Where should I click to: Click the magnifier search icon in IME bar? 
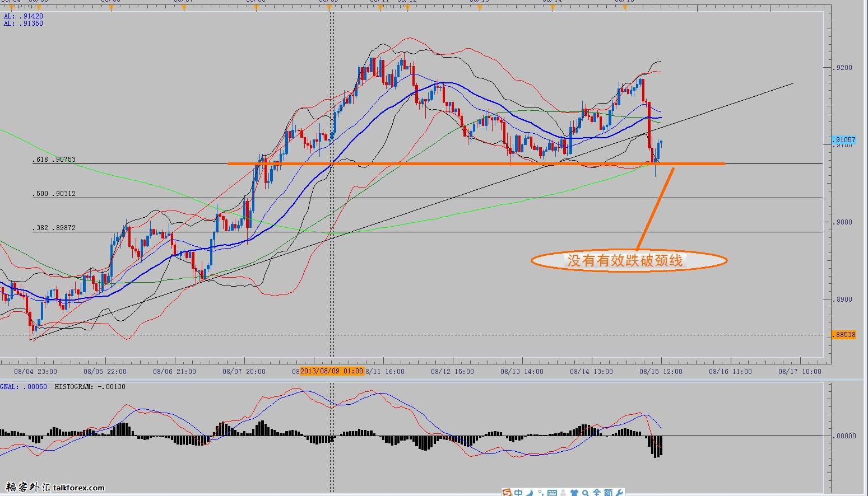pos(586,493)
